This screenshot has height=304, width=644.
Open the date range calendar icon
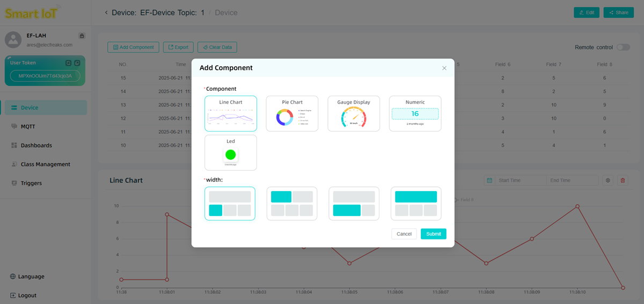pyautogui.click(x=489, y=180)
